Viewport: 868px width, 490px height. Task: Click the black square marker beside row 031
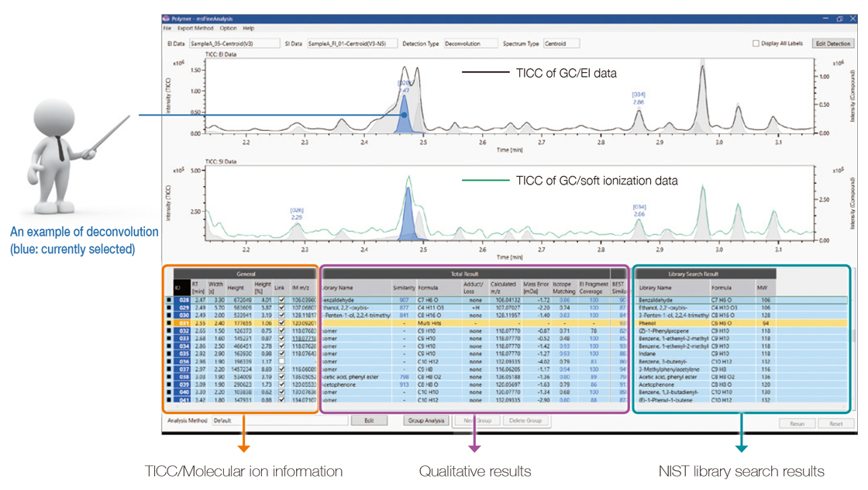point(169,323)
